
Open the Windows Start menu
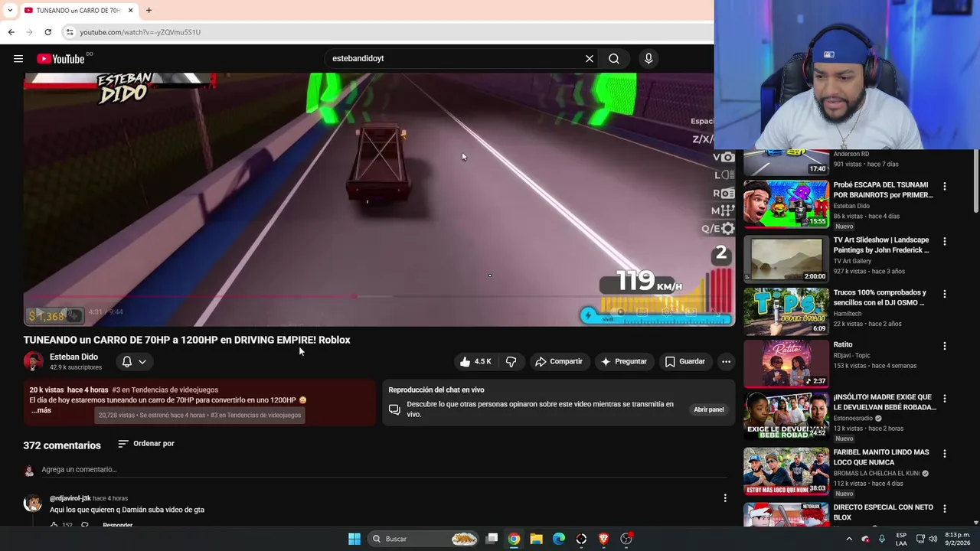point(354,539)
